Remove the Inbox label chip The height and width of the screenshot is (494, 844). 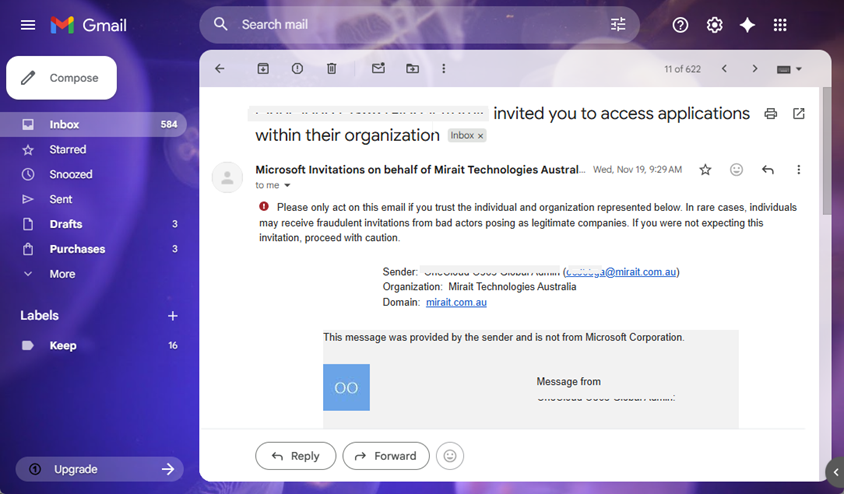coord(480,136)
